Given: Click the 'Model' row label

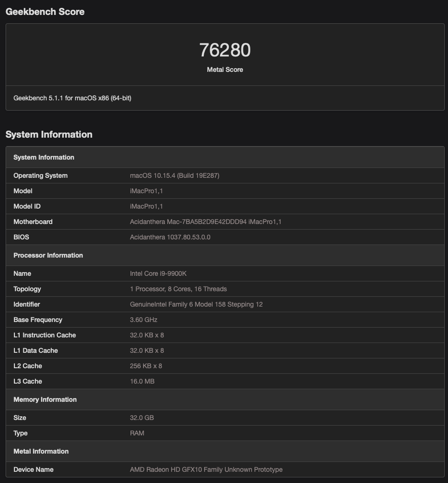Looking at the screenshot, I should 23,191.
